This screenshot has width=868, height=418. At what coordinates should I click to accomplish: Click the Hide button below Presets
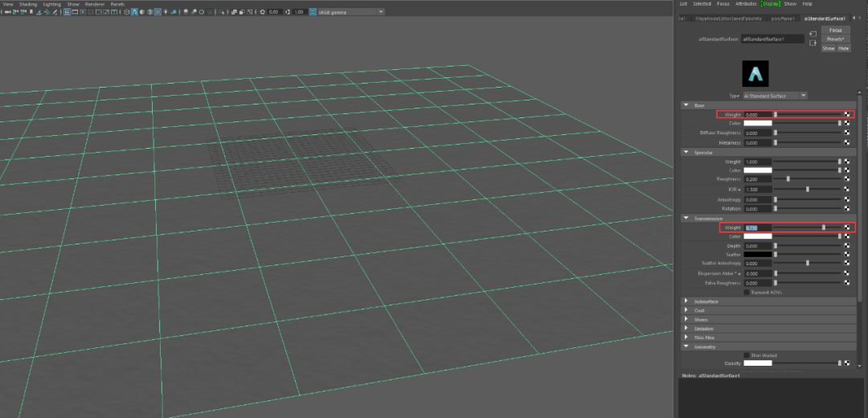tap(843, 48)
